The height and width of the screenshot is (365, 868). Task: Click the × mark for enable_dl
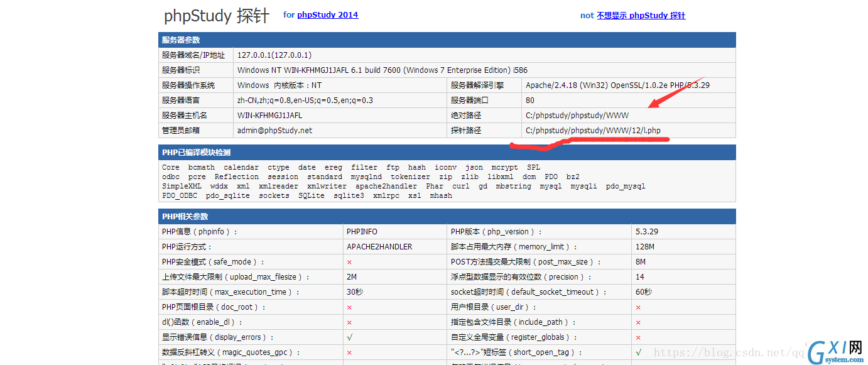[x=349, y=322]
